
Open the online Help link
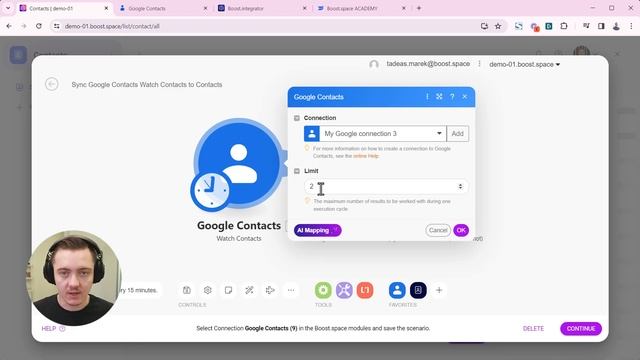point(366,156)
